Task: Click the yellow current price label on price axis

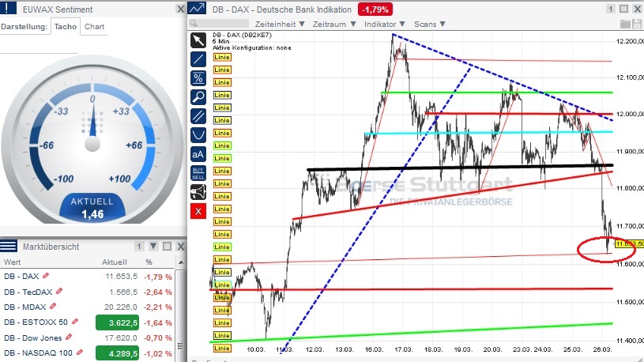Action: point(629,243)
